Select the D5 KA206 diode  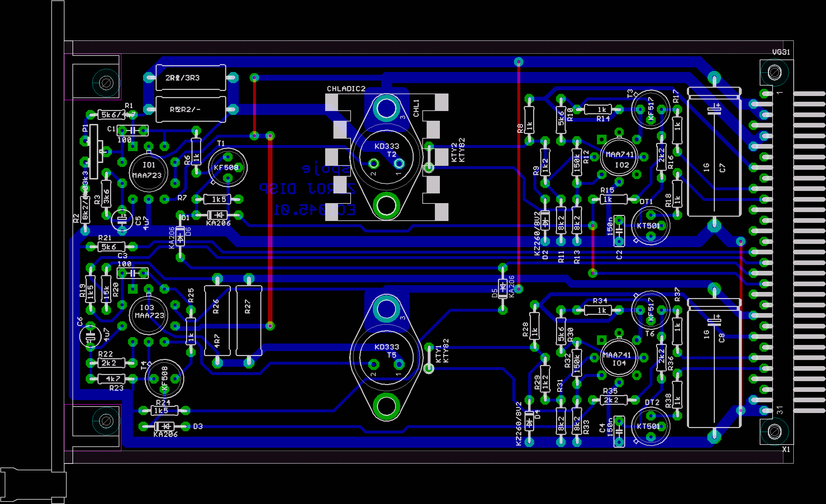click(x=503, y=288)
